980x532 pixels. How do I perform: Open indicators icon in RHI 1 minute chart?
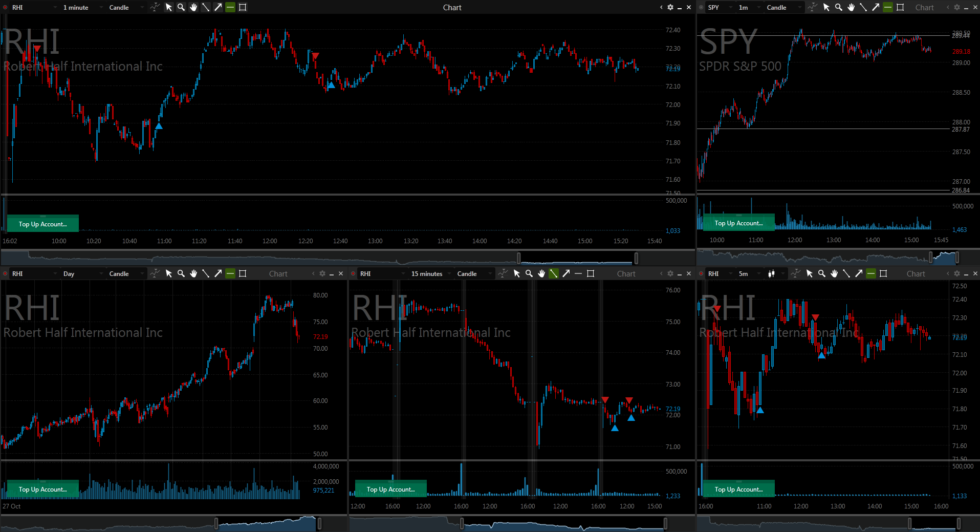[155, 7]
